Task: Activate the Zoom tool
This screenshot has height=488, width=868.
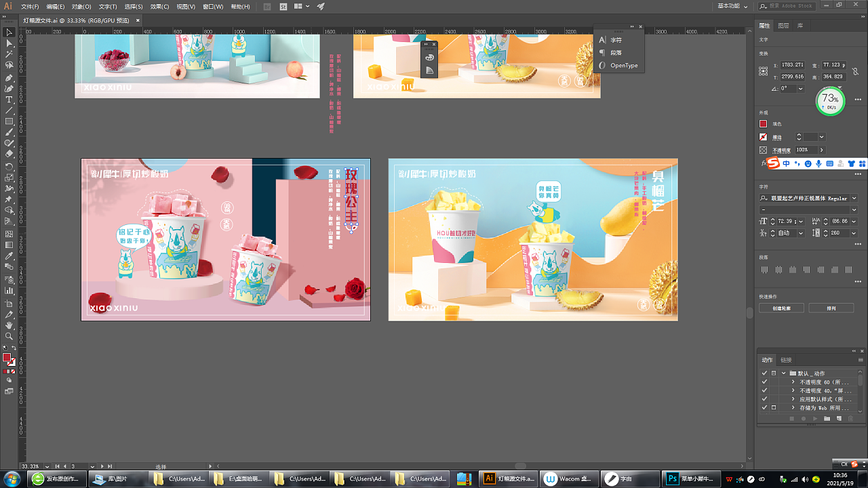Action: 9,336
